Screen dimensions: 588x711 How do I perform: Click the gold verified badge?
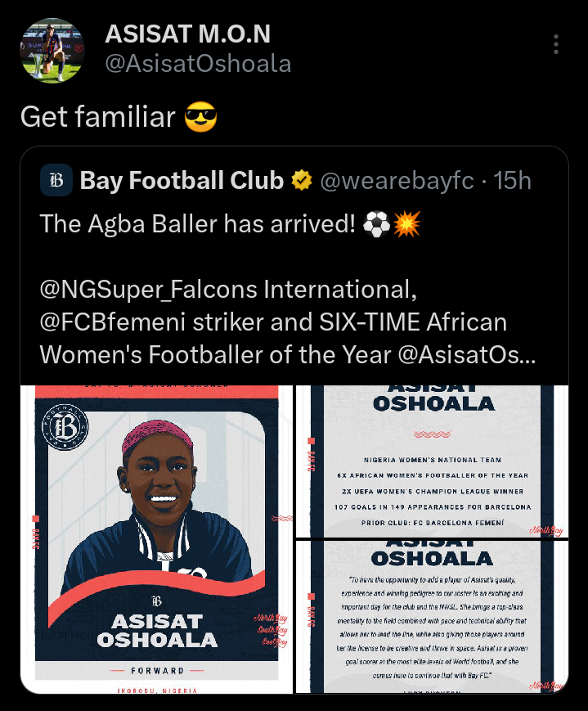coord(303,181)
